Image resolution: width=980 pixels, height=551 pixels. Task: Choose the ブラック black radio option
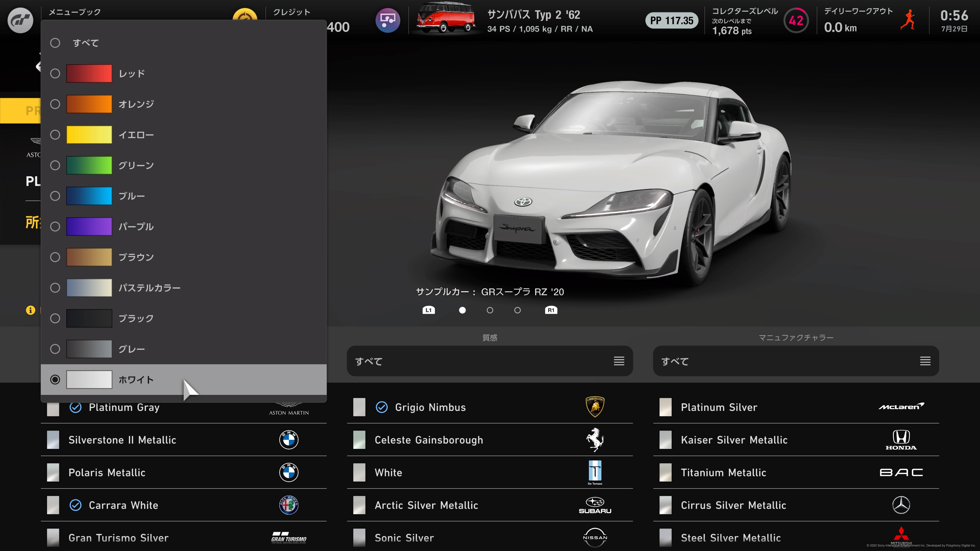(x=55, y=318)
